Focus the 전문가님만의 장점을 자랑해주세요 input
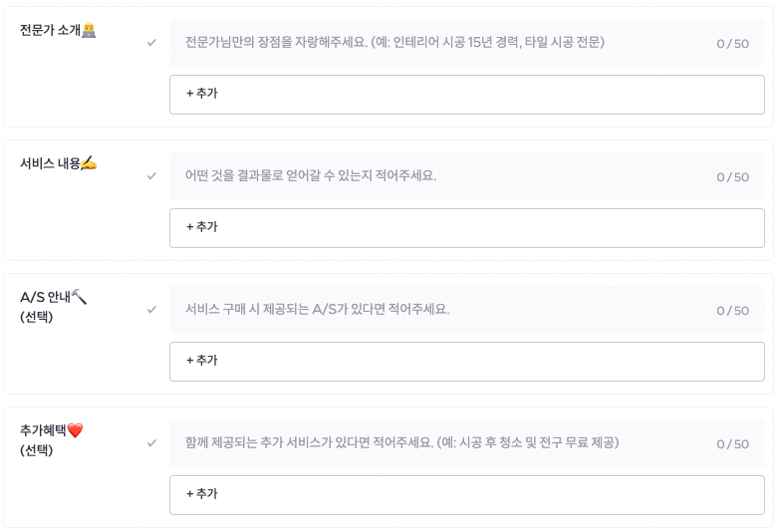Viewport: 780px width, 532px height. point(466,43)
